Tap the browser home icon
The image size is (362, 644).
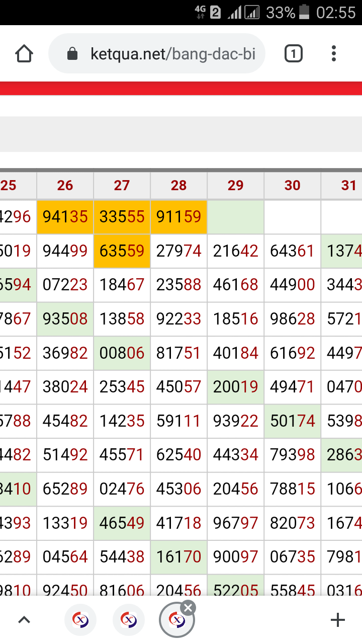pyautogui.click(x=24, y=54)
